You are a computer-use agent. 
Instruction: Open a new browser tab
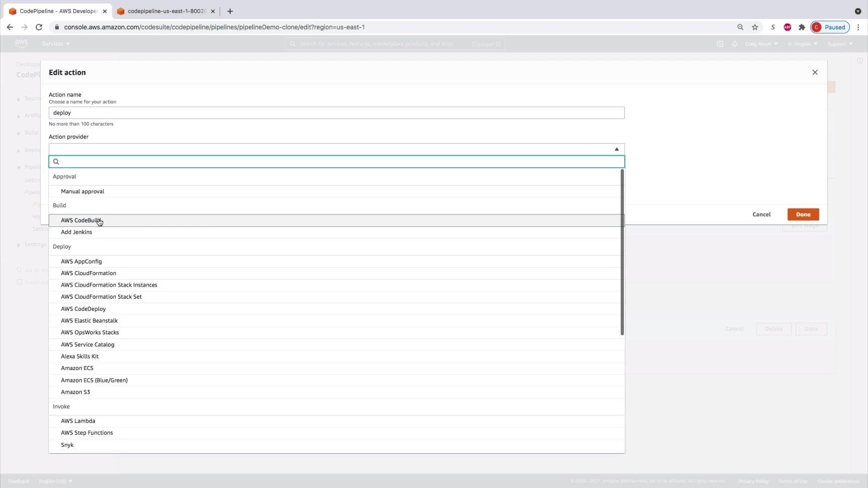tap(230, 11)
